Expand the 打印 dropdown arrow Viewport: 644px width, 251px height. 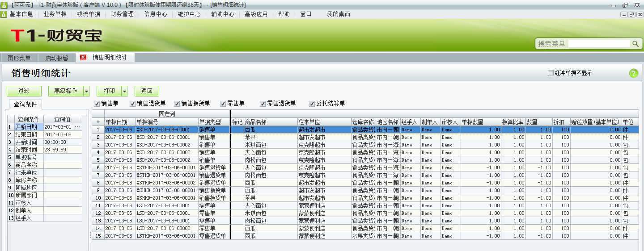click(x=124, y=91)
